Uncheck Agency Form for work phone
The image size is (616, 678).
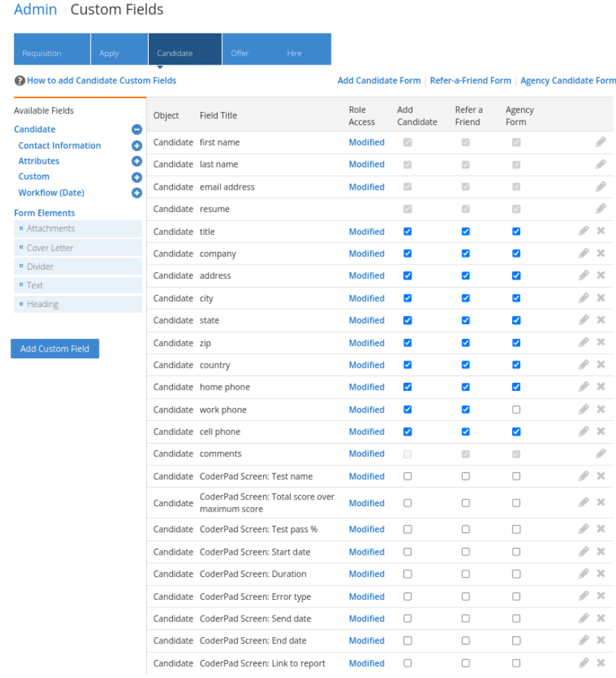pos(516,409)
